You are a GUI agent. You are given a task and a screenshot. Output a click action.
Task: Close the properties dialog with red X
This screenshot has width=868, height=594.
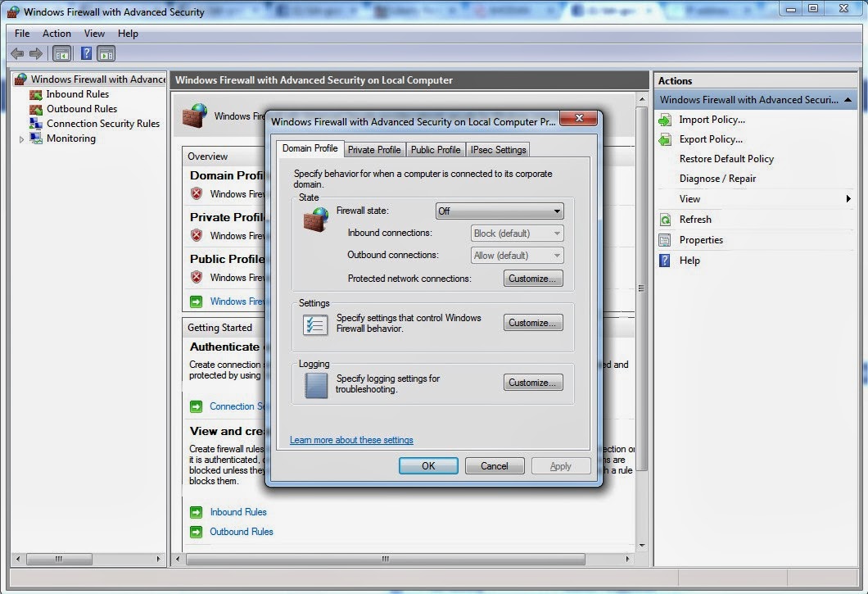pos(578,118)
